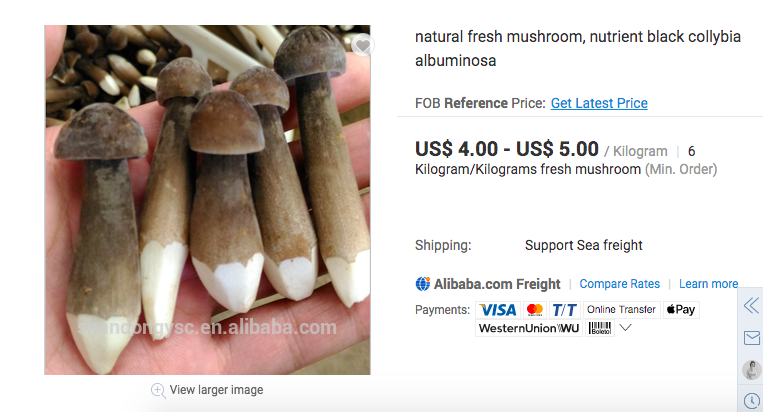763x412 pixels.
Task: Open Get Latest Price link
Action: 599,103
